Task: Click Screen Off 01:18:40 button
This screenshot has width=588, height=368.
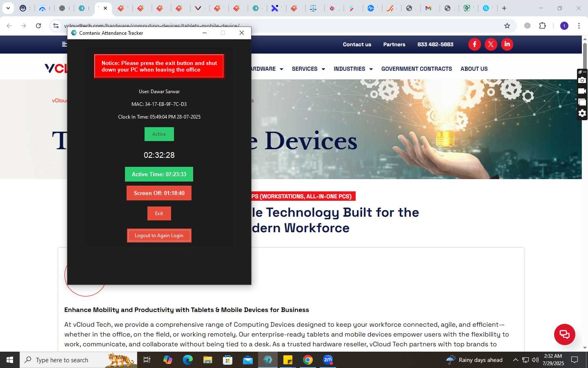Action: pyautogui.click(x=159, y=193)
